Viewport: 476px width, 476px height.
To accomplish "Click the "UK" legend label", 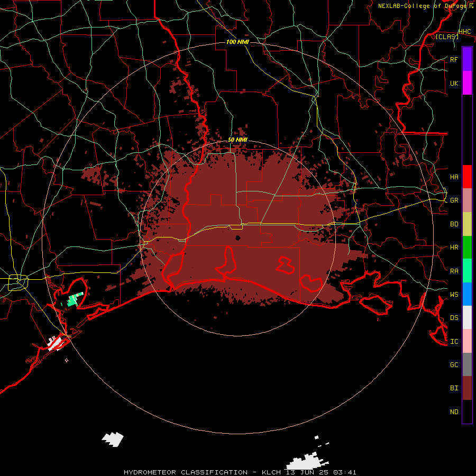I will click(x=454, y=83).
